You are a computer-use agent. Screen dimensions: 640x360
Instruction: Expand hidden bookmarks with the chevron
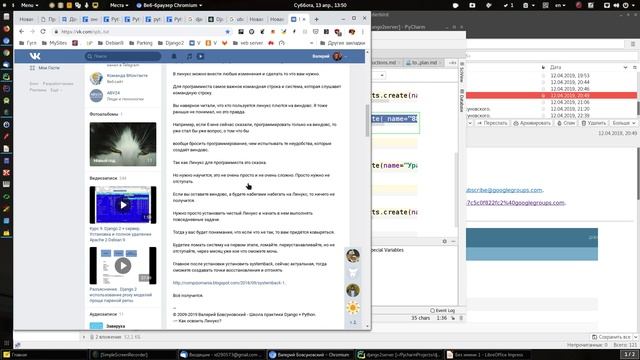tap(311, 43)
